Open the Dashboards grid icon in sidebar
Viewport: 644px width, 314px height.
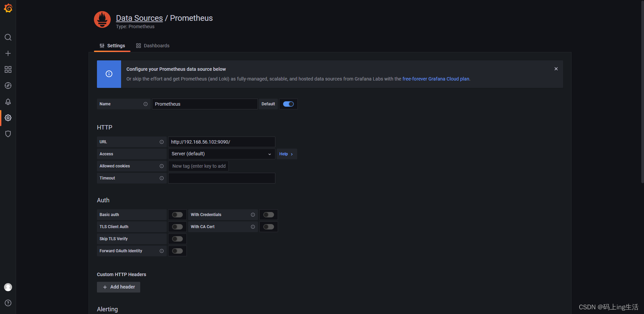tap(8, 69)
